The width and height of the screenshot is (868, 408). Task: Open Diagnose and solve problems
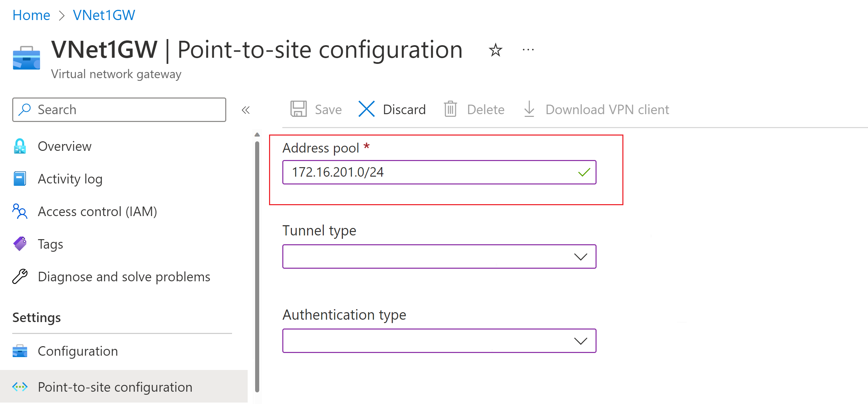[19, 276]
